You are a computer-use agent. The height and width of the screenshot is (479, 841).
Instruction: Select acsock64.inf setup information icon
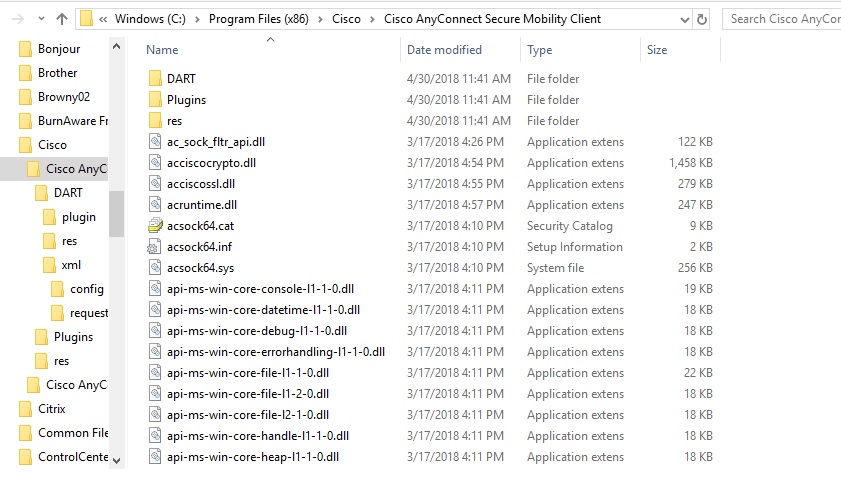154,247
